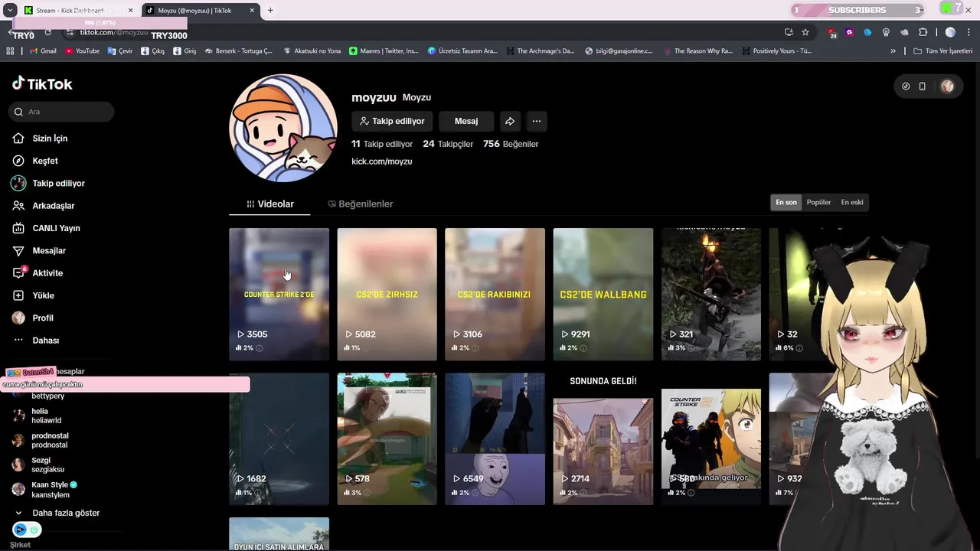
Task: Click the Ara search field
Action: [x=61, y=112]
